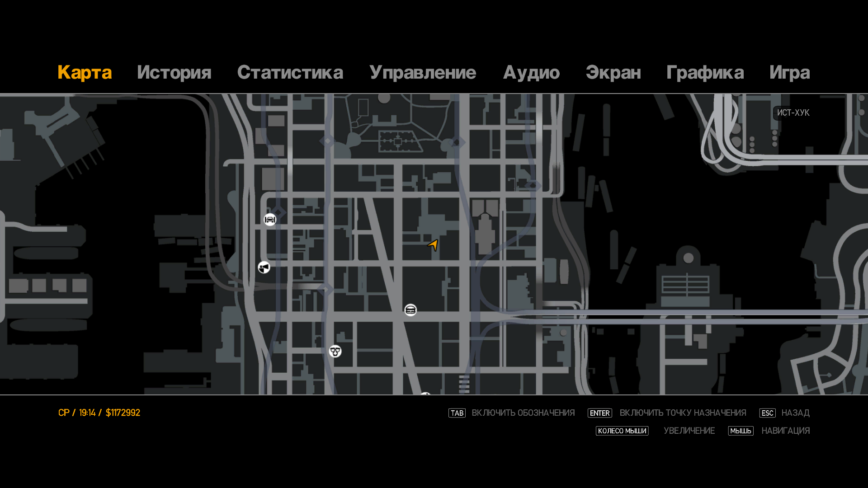
Task: Select the Экран tab
Action: 613,73
